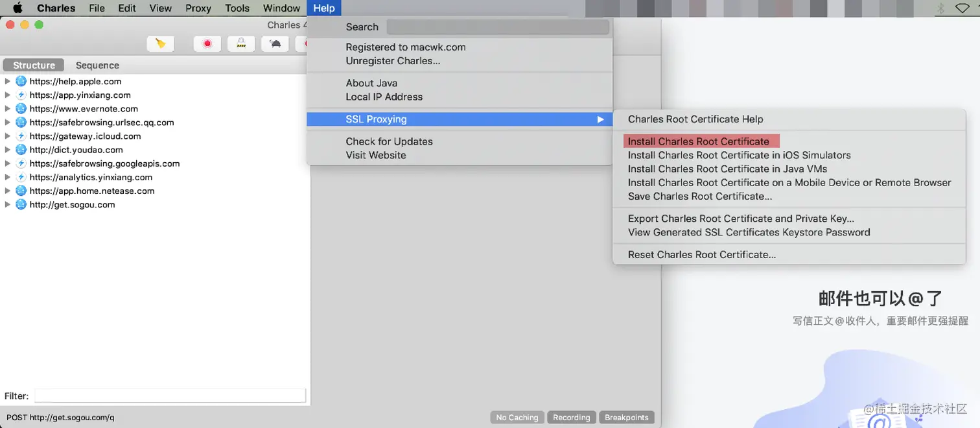This screenshot has width=980, height=428.
Task: Expand the https://app.yinxiang.com tree node
Action: (8, 95)
